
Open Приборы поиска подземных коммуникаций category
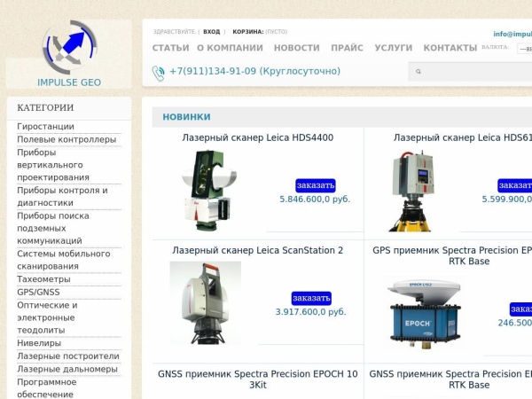(x=53, y=229)
